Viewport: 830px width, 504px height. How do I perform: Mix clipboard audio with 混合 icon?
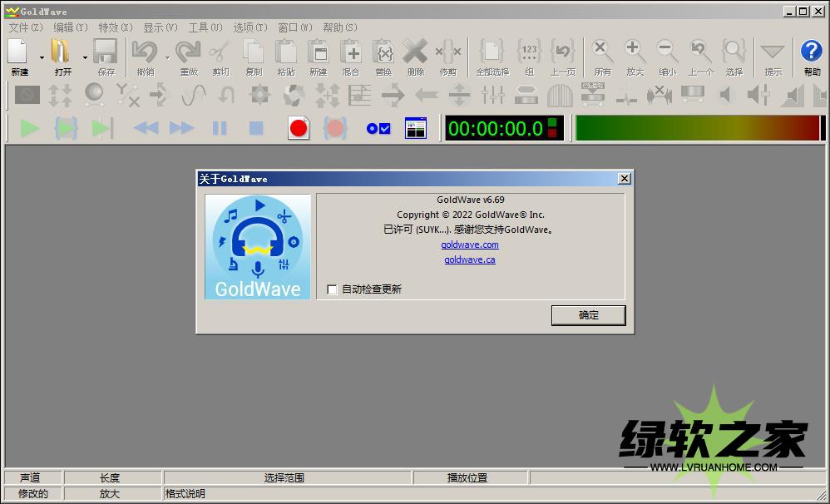click(x=350, y=52)
